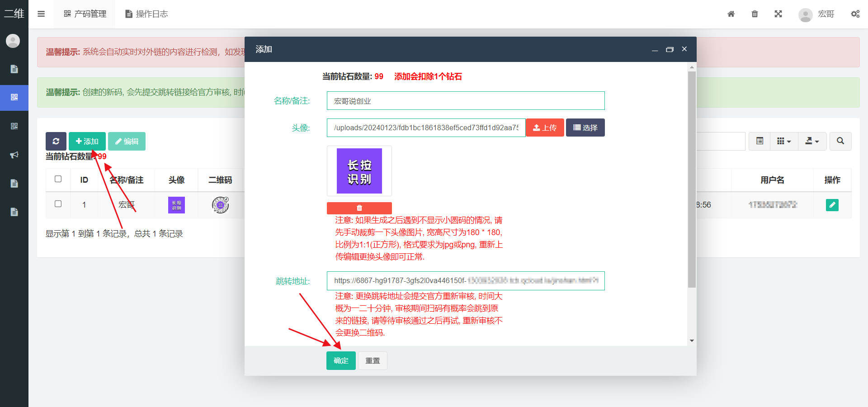
Task: Click the green edit pencil in row
Action: 832,205
